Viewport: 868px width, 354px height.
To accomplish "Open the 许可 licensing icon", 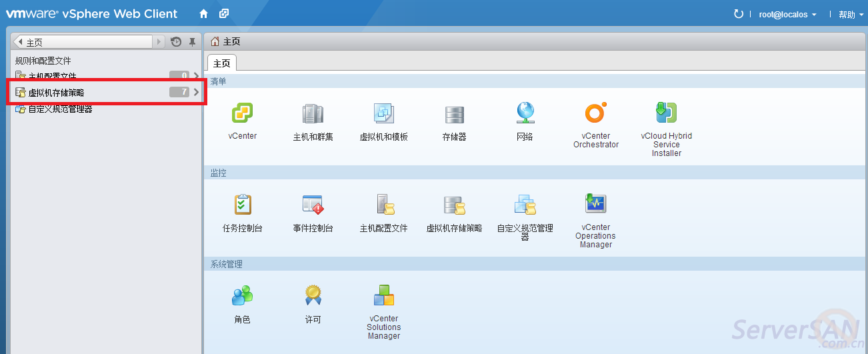I will [313, 296].
